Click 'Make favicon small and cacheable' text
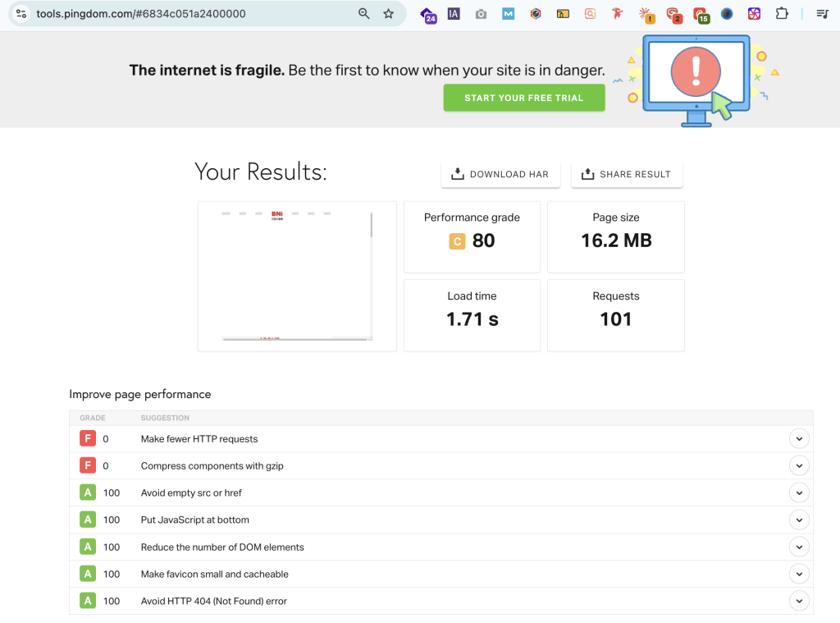The height and width of the screenshot is (623, 840). pyautogui.click(x=214, y=574)
